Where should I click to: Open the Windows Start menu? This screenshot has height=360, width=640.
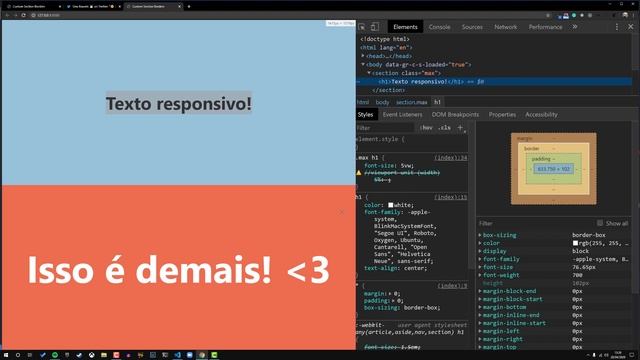pyautogui.click(x=6, y=355)
